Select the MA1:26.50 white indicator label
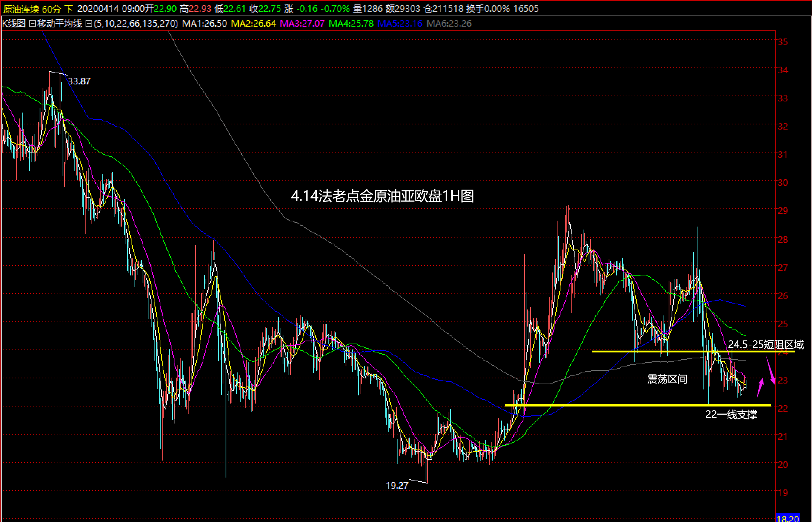 [204, 24]
